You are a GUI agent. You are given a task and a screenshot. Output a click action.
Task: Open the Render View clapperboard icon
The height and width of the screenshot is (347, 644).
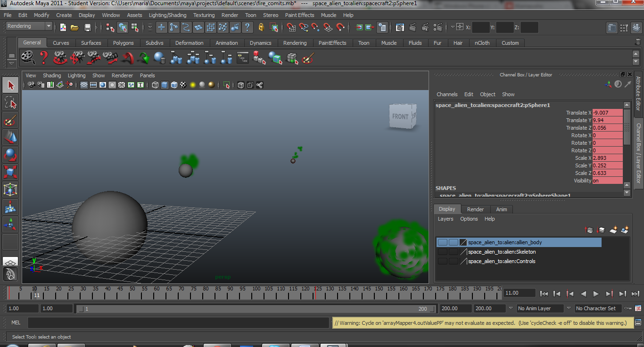pos(400,27)
